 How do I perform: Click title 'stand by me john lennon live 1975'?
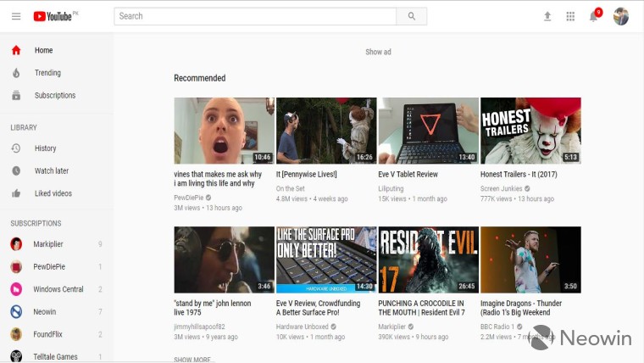(213, 308)
